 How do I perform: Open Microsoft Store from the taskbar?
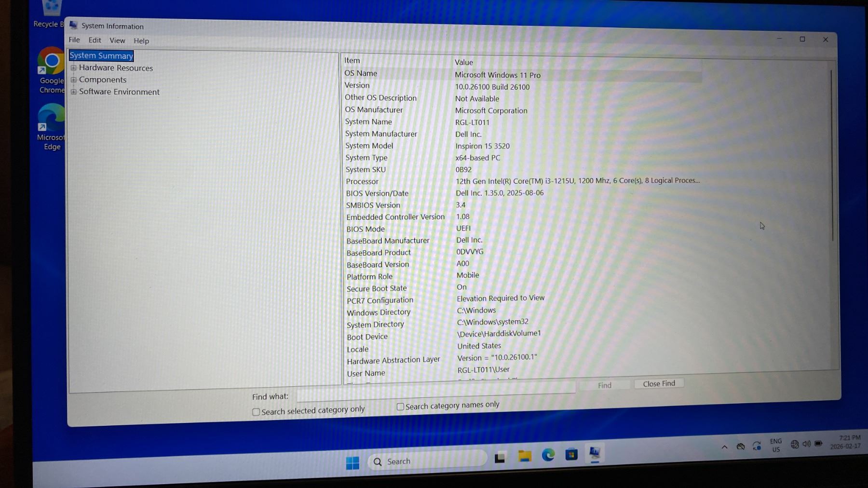tap(571, 454)
